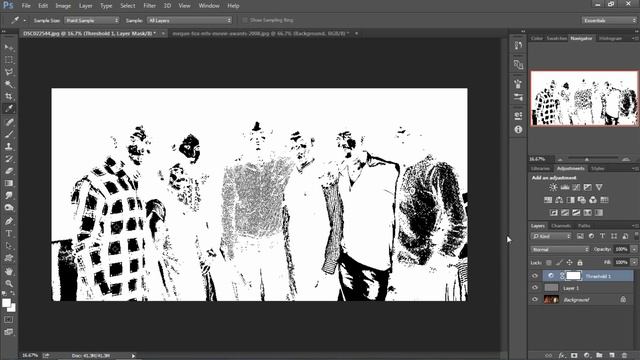Select the Lasso tool

point(9,72)
